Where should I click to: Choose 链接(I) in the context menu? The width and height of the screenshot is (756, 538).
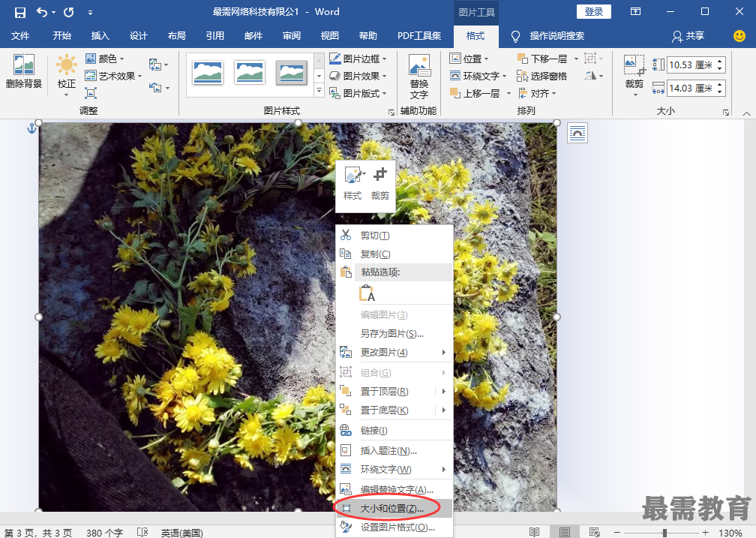point(394,431)
